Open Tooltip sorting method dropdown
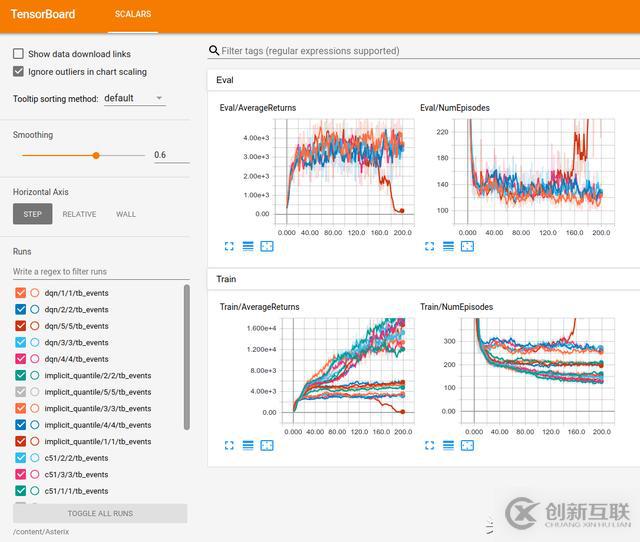 point(135,98)
